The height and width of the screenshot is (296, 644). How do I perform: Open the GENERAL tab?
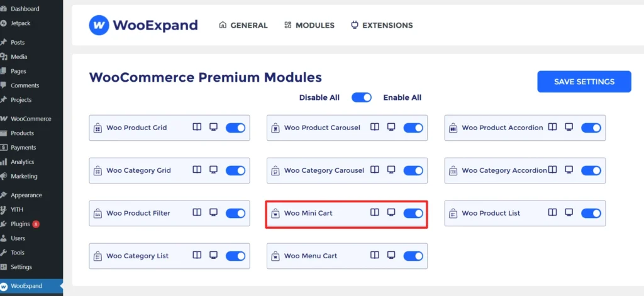pyautogui.click(x=243, y=26)
